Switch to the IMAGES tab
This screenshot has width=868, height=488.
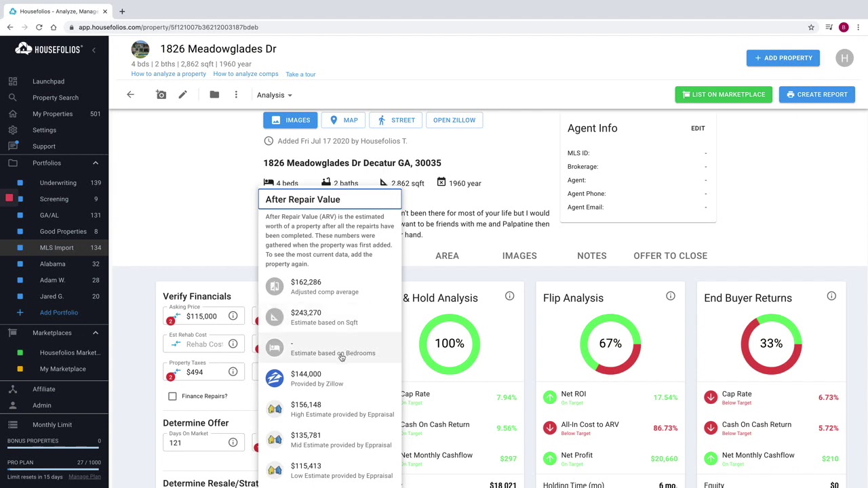point(519,256)
